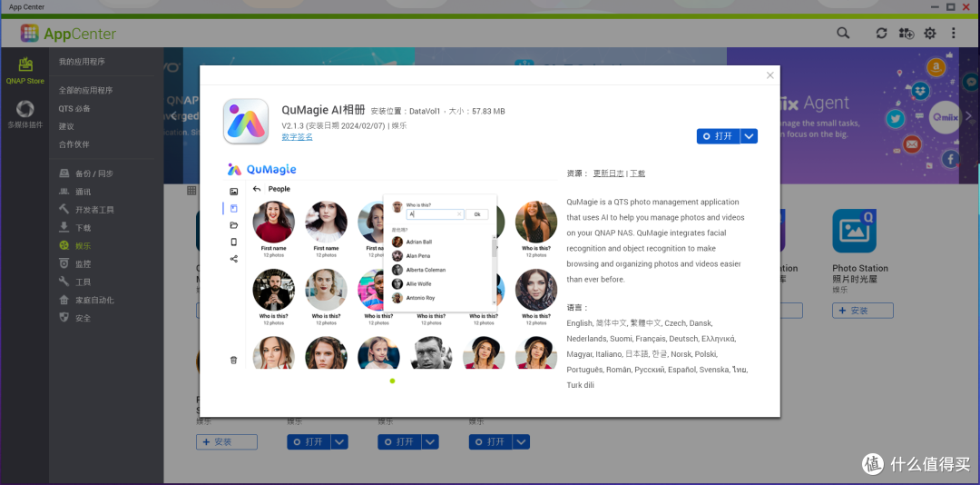Viewport: 980px width, 485px height.
Task: Open the sidebar 下载 category
Action: point(74,228)
